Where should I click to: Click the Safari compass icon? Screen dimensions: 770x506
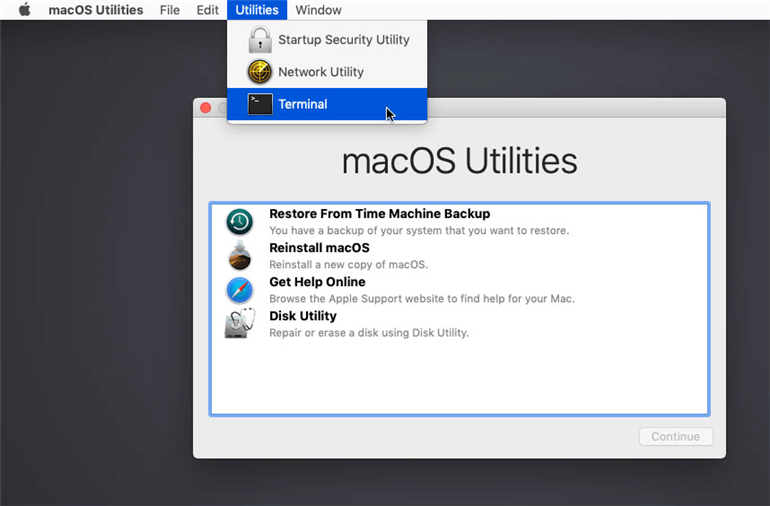coord(240,290)
